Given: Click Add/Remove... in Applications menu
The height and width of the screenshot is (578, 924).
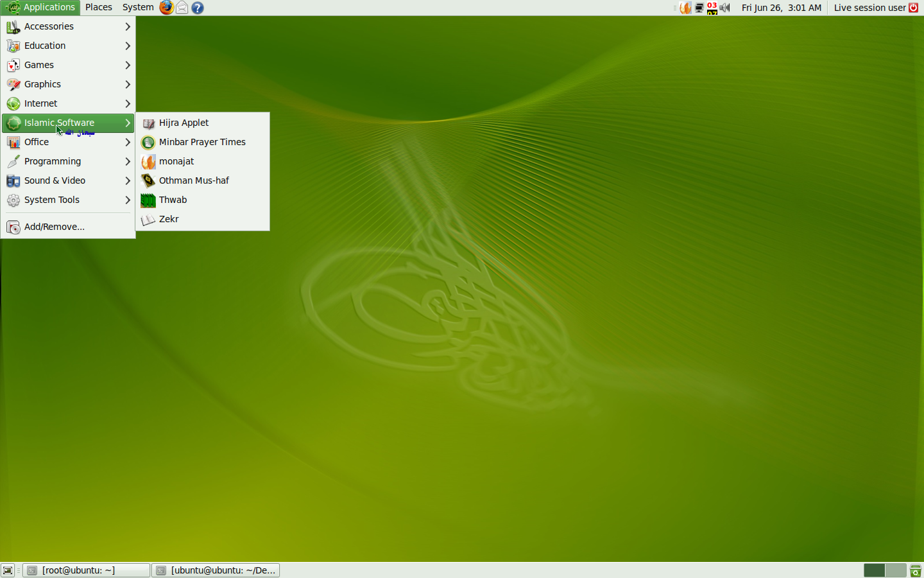Looking at the screenshot, I should 55,227.
